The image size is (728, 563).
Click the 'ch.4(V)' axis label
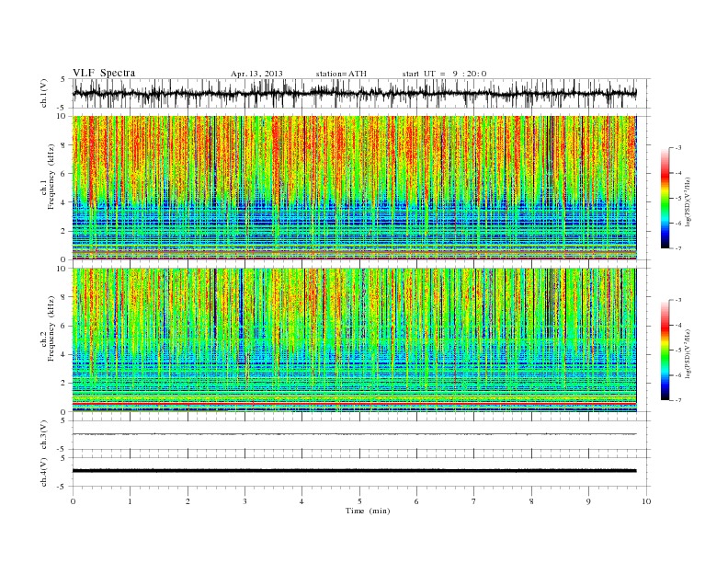tap(44, 472)
